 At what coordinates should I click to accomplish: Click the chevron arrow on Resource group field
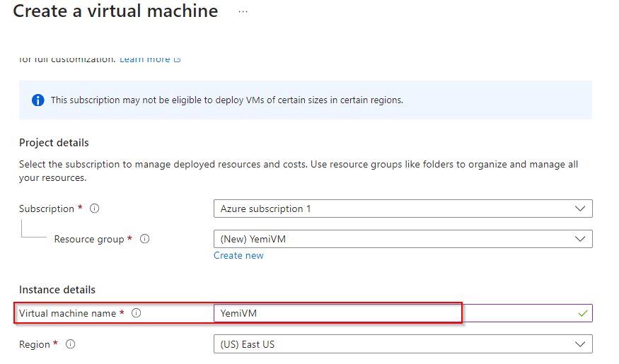581,239
